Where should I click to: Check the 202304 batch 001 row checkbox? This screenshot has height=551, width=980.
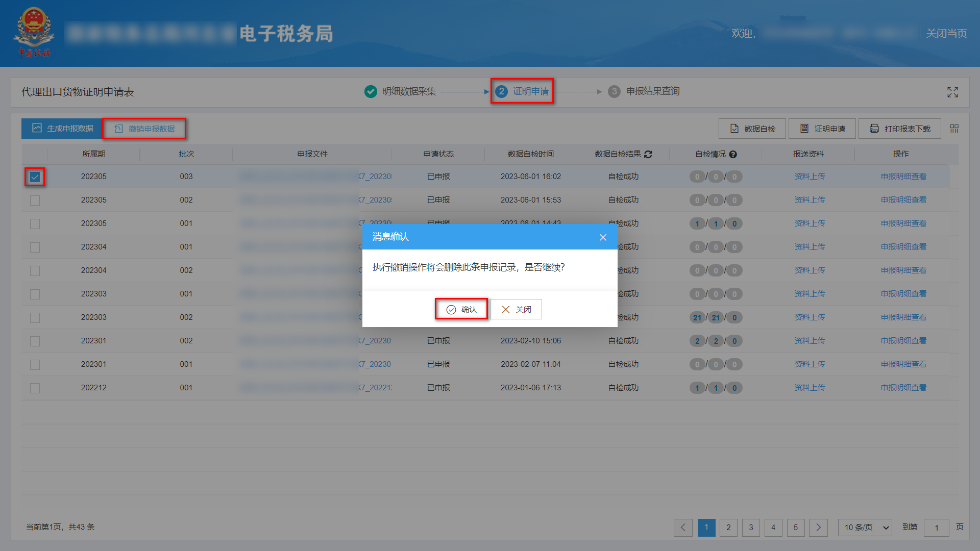coord(34,247)
